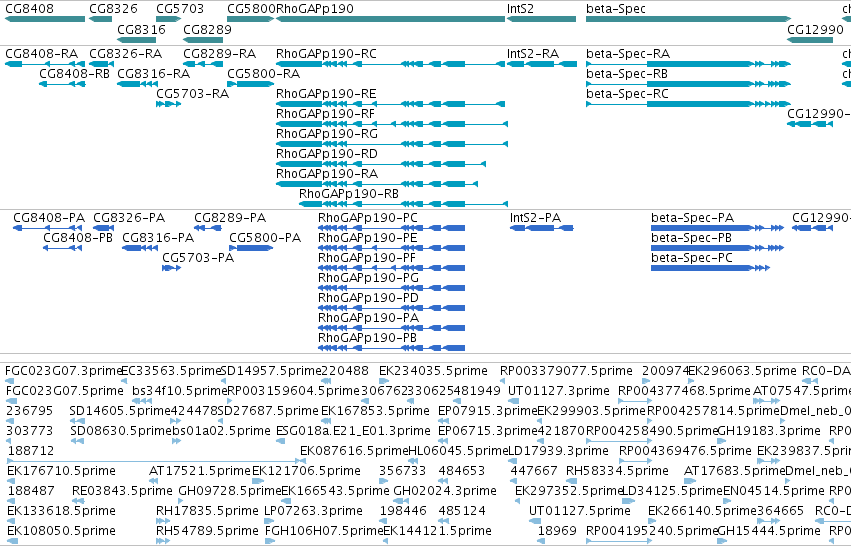Select EST EK167853.5prime

tap(327, 421)
